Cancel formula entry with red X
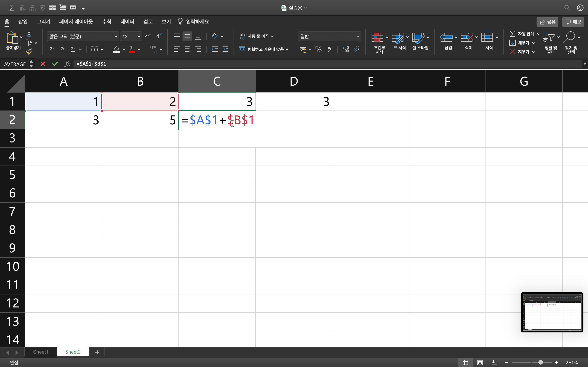Viewport: 588px width, 367px height. [43, 64]
